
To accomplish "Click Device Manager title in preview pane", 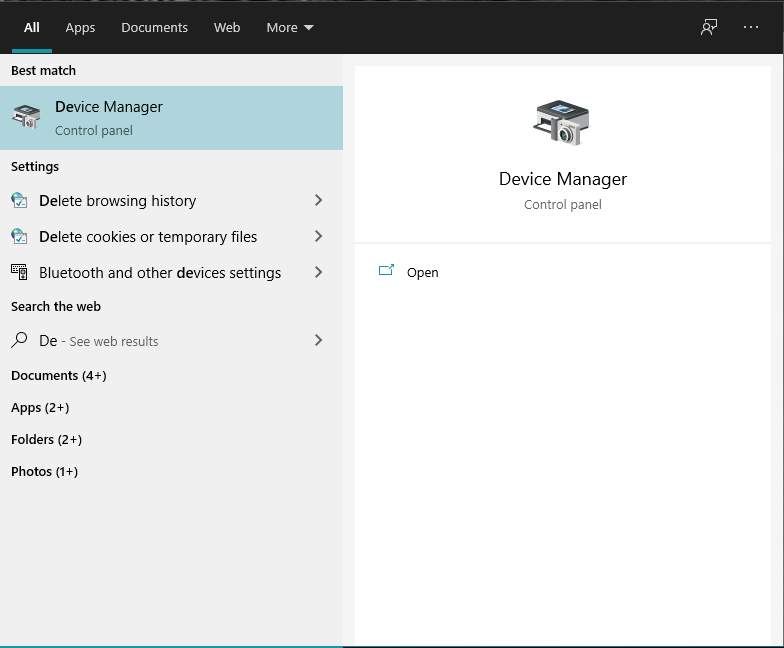I will click(x=562, y=179).
